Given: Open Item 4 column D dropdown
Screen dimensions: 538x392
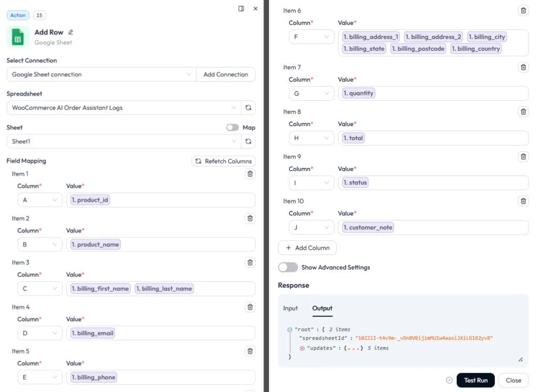Looking at the screenshot, I should [x=40, y=333].
